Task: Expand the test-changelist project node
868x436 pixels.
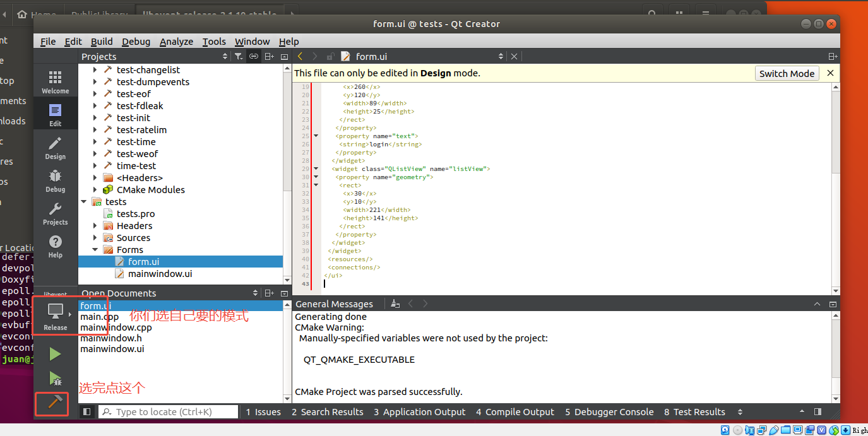Action: [95, 69]
